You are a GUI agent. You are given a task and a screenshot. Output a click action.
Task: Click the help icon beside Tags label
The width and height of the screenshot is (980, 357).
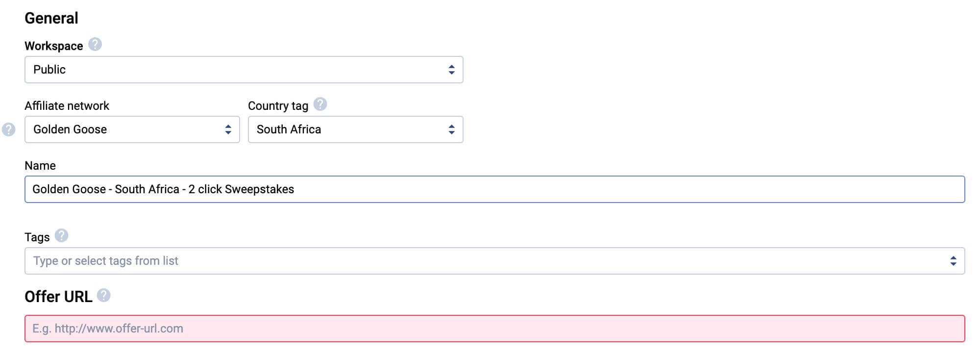coord(61,236)
